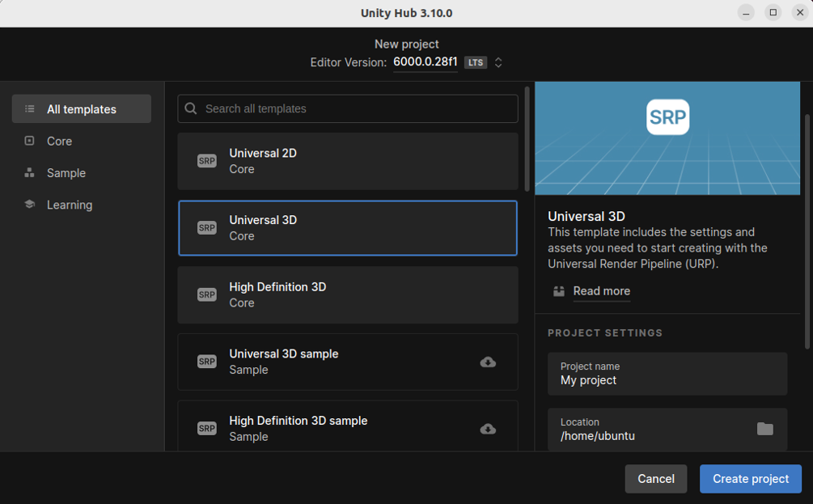Click the Read more book icon

click(x=559, y=291)
